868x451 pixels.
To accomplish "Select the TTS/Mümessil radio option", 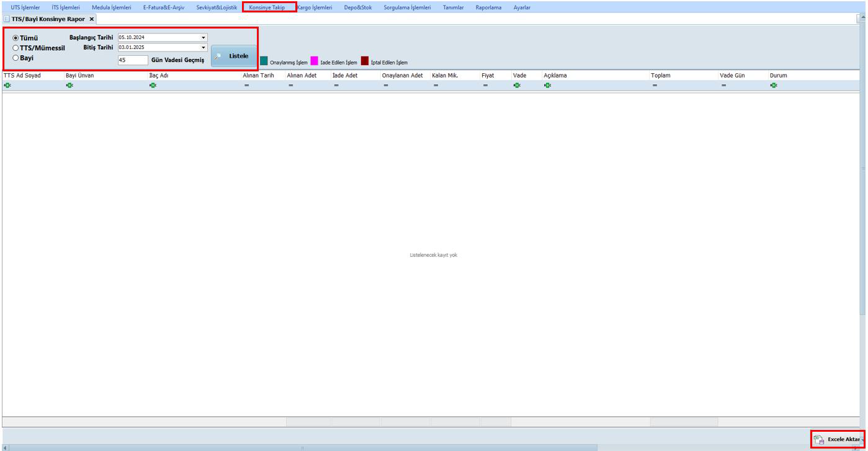I will point(16,48).
